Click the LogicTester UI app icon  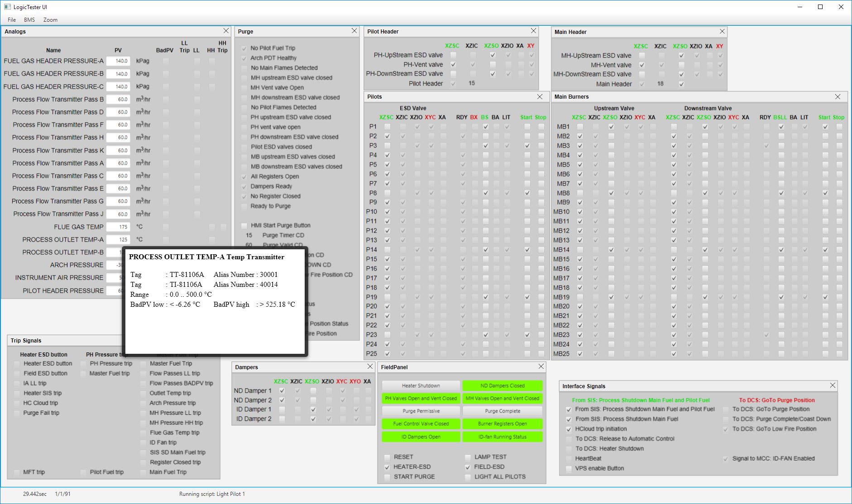pos(7,7)
